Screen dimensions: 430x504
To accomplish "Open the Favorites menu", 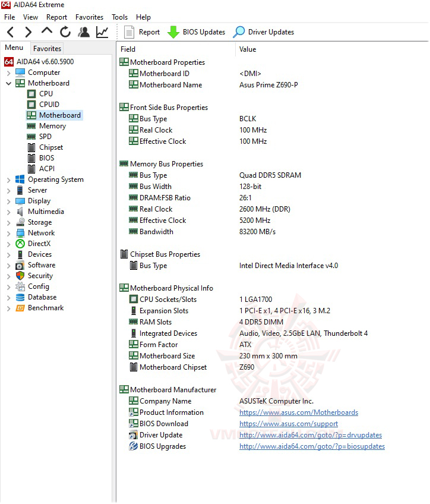I will (x=89, y=17).
